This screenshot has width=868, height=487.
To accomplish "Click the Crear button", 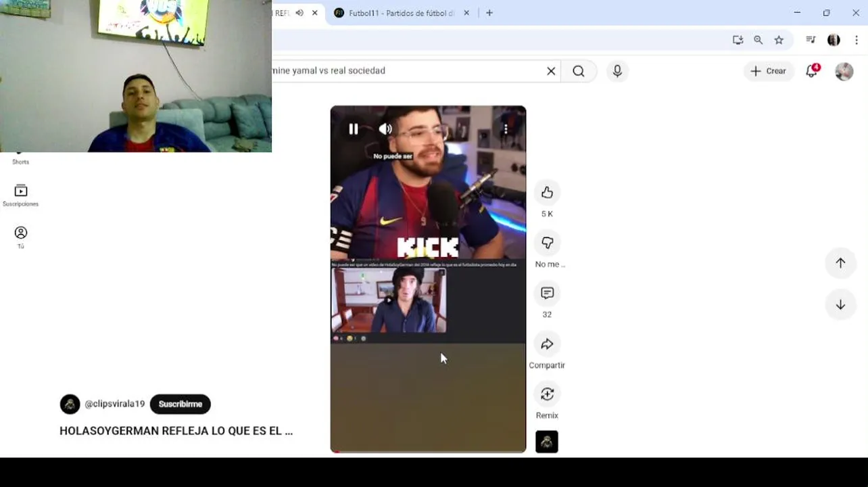I will coord(768,71).
